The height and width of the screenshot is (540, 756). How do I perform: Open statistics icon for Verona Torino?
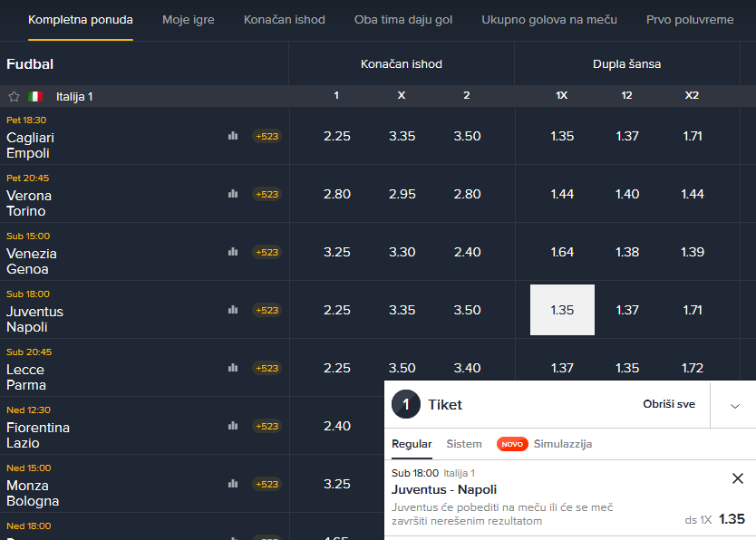click(233, 194)
